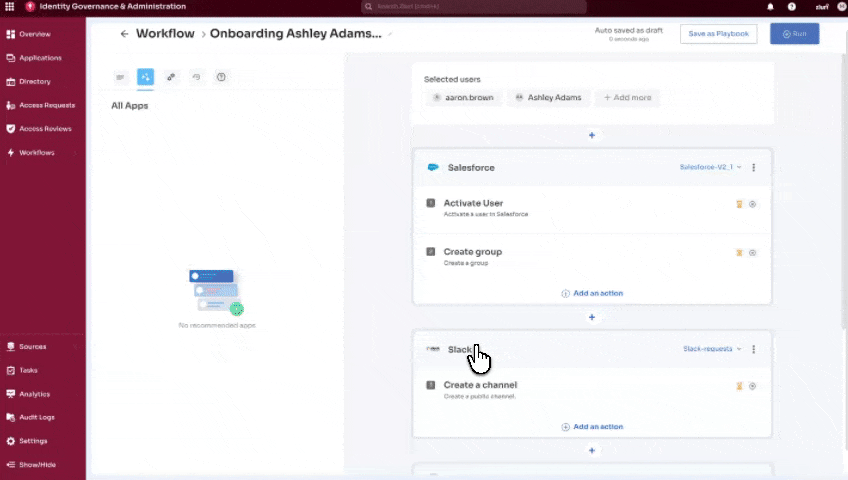Select the Ashley Adams user chip
848x480 pixels.
548,97
